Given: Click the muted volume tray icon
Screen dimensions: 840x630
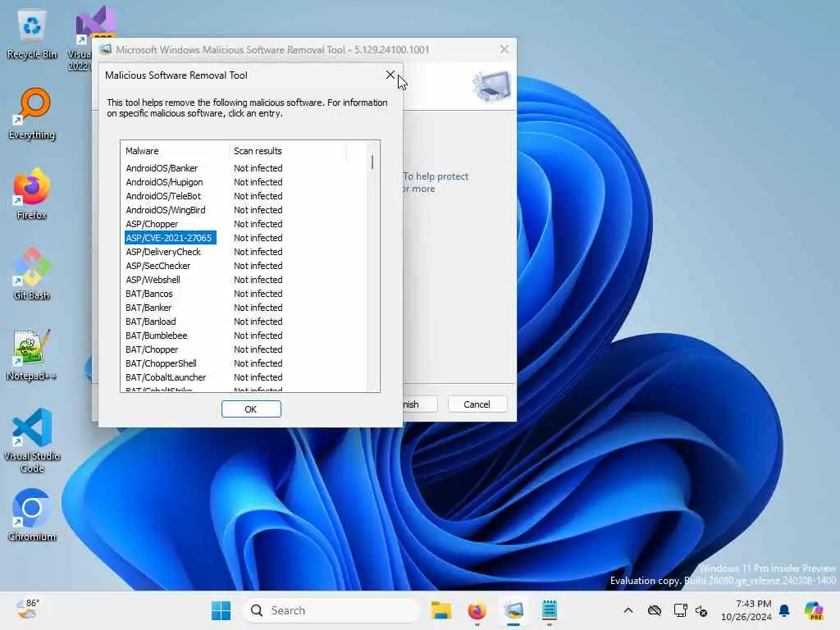Looking at the screenshot, I should coord(701,610).
